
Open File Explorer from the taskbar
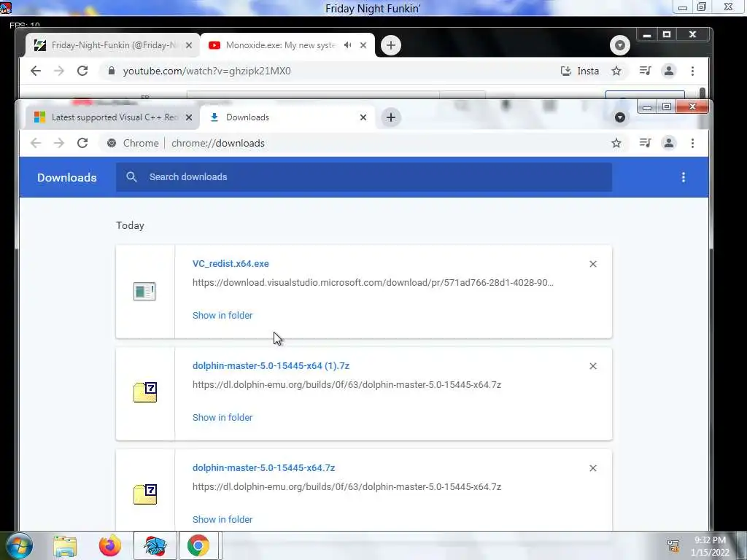(65, 546)
